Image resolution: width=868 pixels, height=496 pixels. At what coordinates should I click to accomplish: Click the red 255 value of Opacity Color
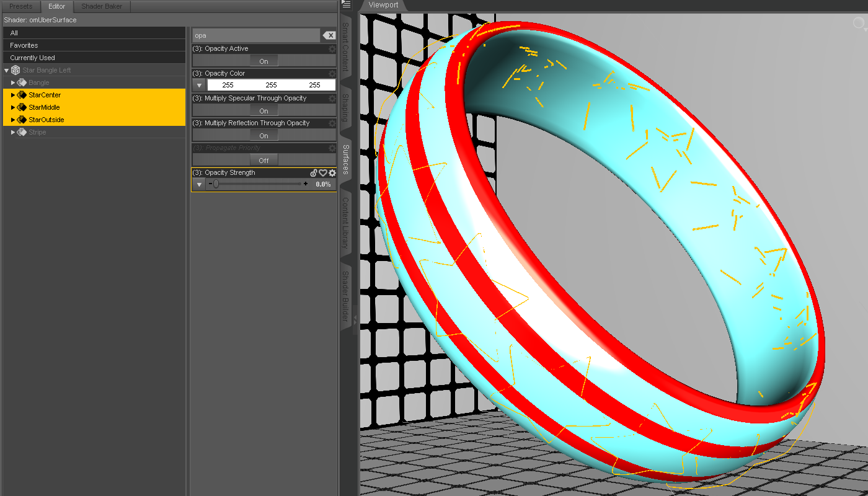(x=228, y=85)
